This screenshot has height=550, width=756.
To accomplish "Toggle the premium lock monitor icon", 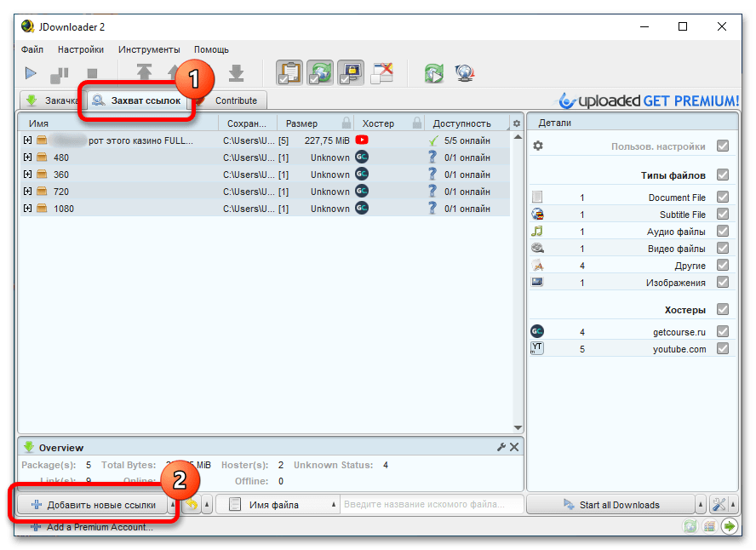I will pyautogui.click(x=351, y=72).
